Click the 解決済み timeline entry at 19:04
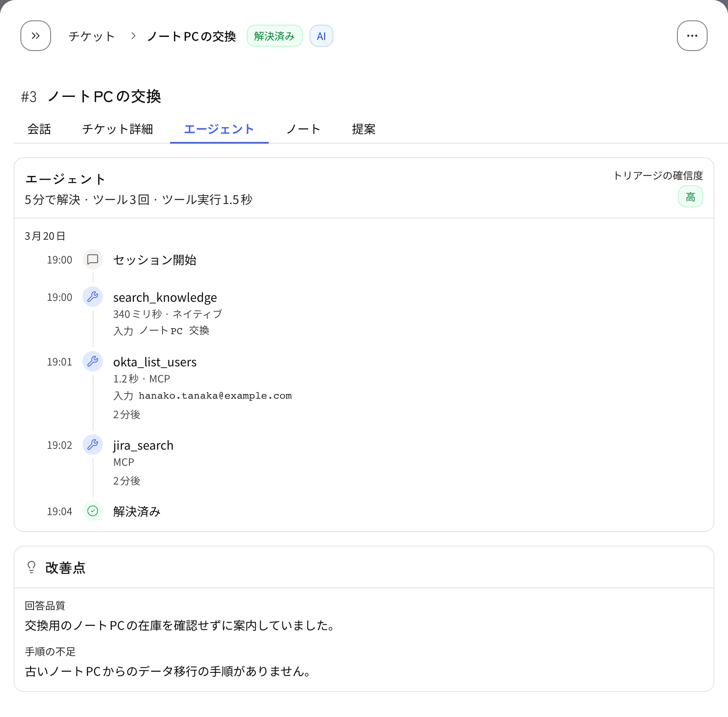Image resolution: width=728 pixels, height=717 pixels. [137, 511]
